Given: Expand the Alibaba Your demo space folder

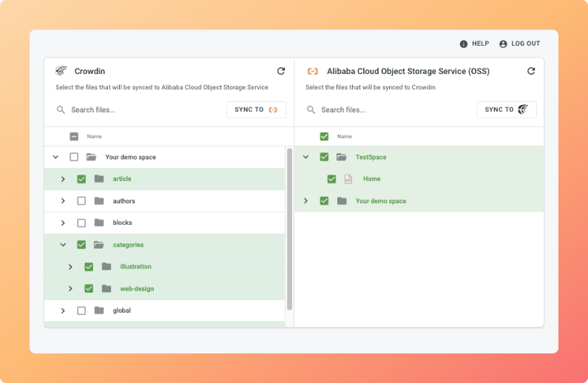Looking at the screenshot, I should (x=305, y=201).
